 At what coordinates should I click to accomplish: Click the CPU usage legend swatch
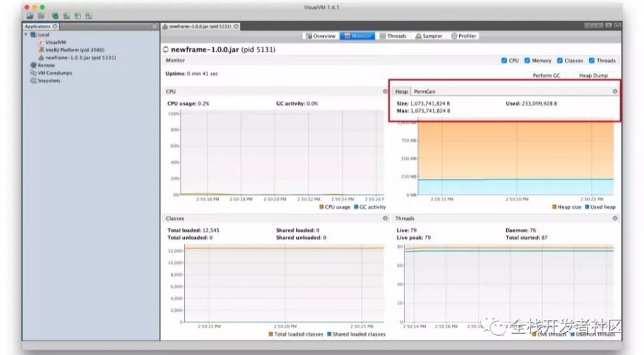point(321,207)
